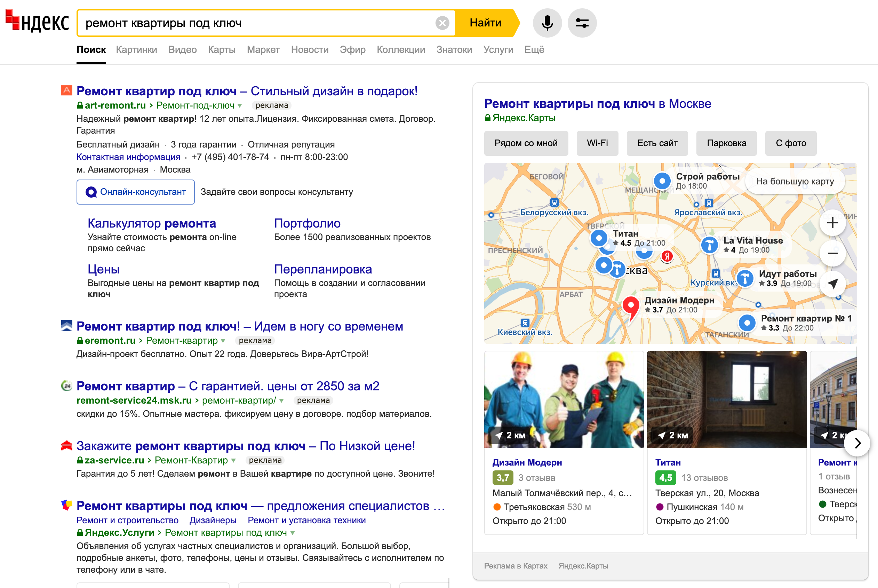Image resolution: width=878 pixels, height=588 pixels.
Task: Open the Титан room photo
Action: [x=727, y=399]
